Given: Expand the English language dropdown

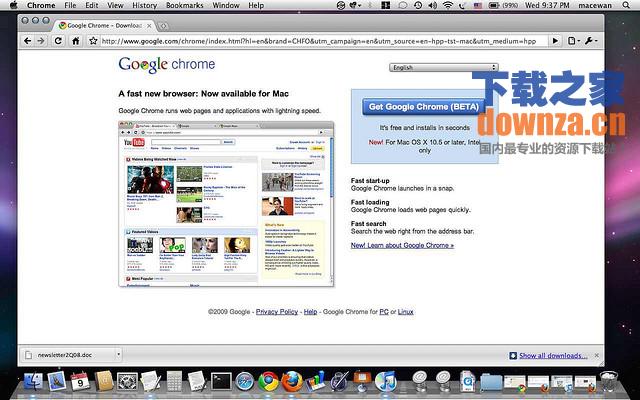Looking at the screenshot, I should (x=431, y=68).
